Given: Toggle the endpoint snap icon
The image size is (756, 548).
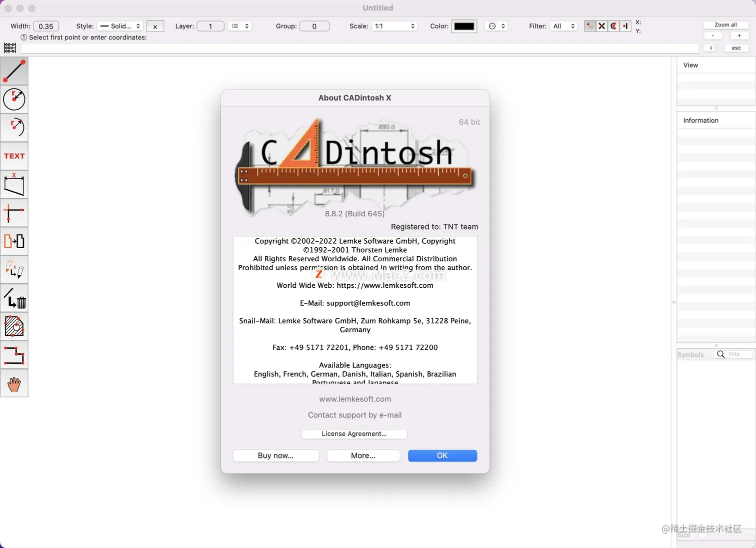Looking at the screenshot, I should click(625, 26).
